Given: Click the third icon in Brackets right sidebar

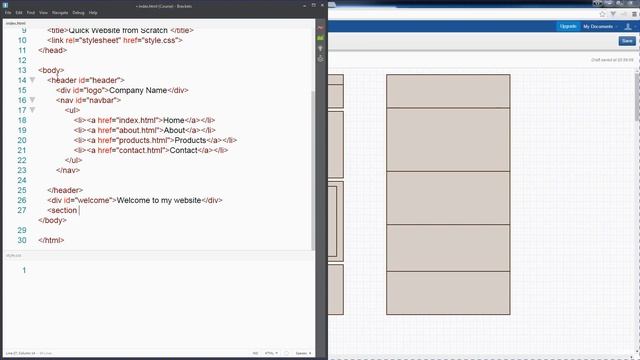Looking at the screenshot, I should tap(320, 49).
